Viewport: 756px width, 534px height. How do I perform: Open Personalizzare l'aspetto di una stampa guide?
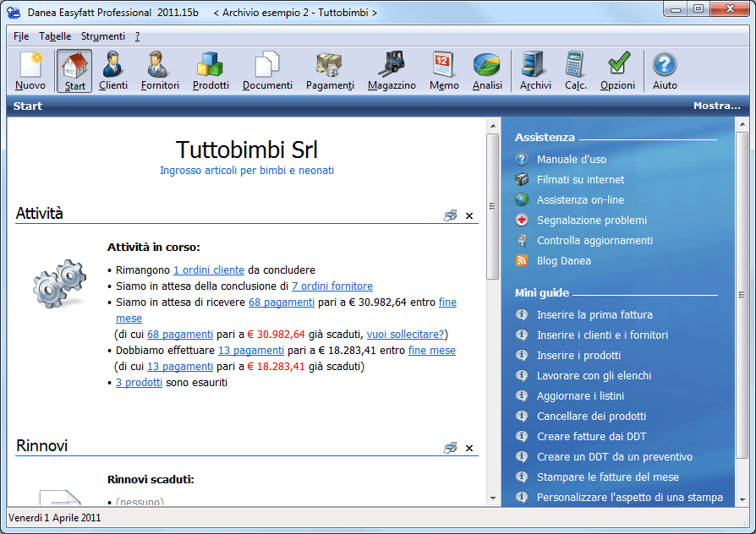coord(630,497)
